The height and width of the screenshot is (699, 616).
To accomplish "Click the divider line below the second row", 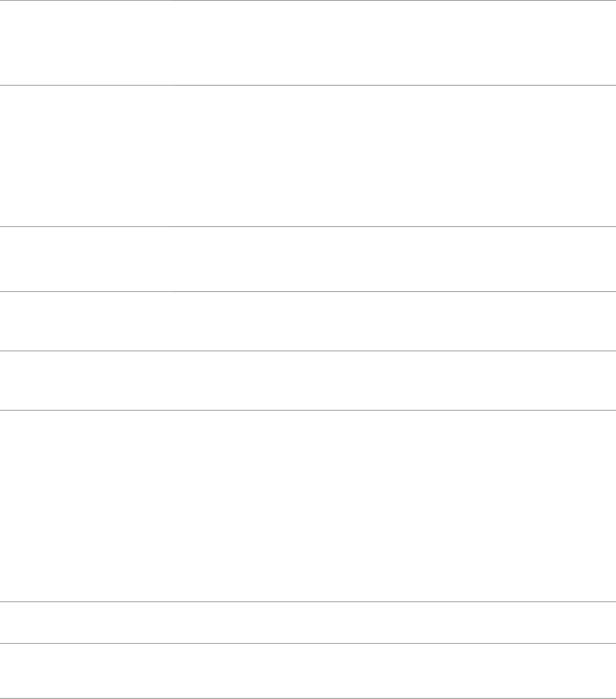I will (308, 226).
